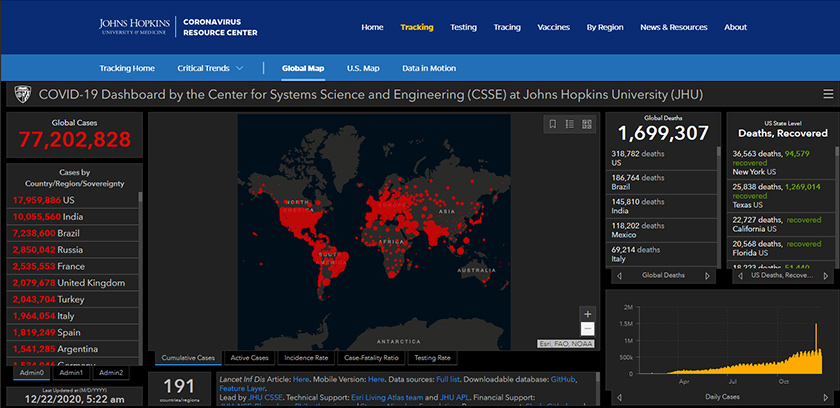Click the Data in Motion link

(x=429, y=68)
